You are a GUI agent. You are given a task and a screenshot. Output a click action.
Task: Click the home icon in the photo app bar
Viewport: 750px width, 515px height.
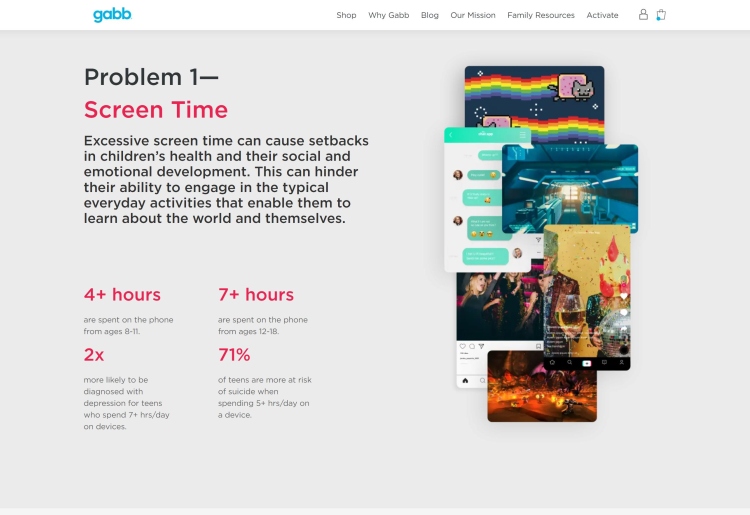coord(465,380)
